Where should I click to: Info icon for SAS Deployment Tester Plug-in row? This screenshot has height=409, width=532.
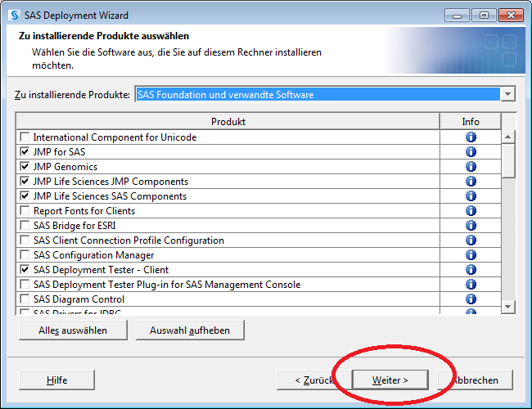[471, 284]
